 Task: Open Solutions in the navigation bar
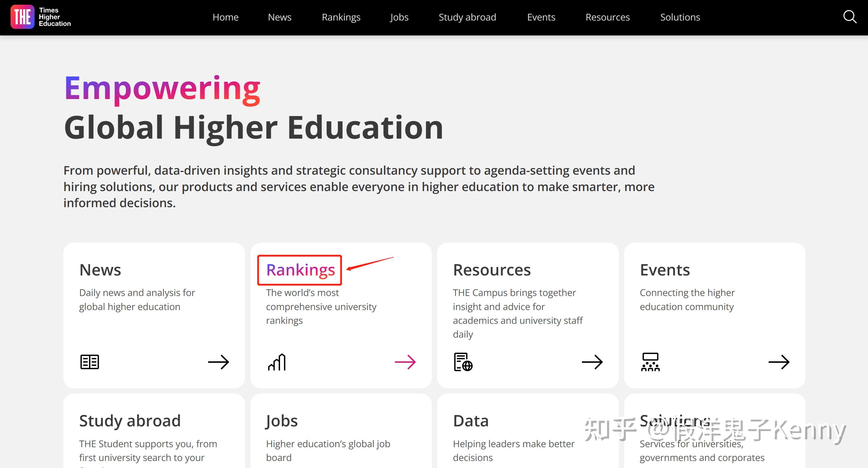pyautogui.click(x=680, y=17)
